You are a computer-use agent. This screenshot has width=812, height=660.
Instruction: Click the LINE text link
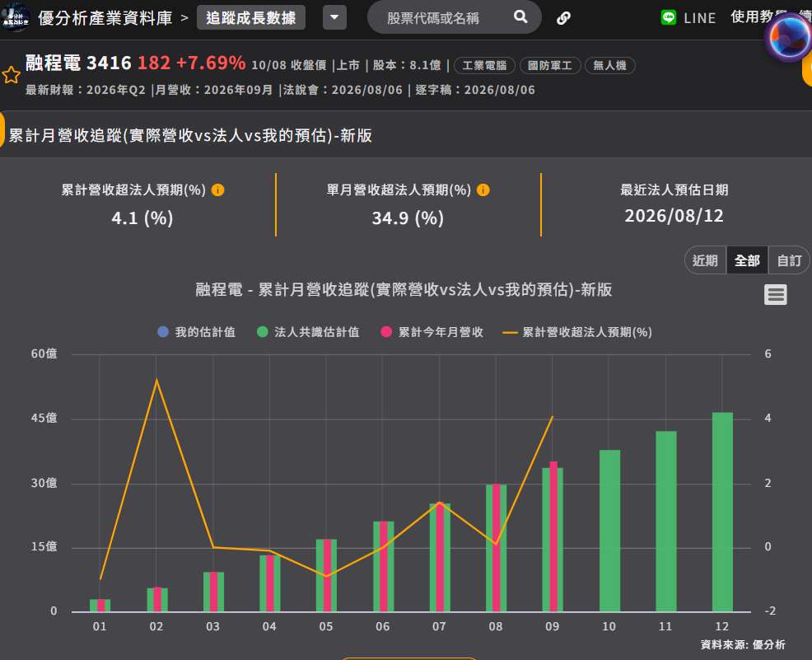coord(700,18)
